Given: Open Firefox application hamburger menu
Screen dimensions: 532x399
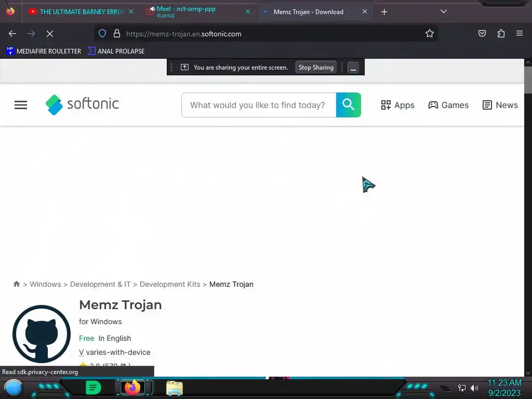Looking at the screenshot, I should click(x=519, y=33).
